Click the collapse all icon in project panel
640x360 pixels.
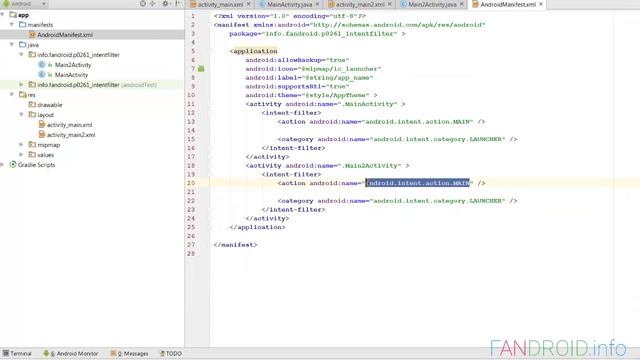tap(153, 4)
